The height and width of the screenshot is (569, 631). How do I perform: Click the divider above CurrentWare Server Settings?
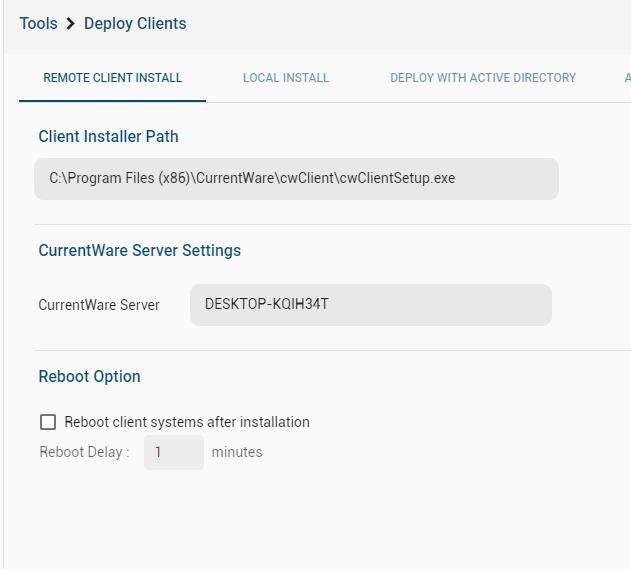click(x=332, y=224)
